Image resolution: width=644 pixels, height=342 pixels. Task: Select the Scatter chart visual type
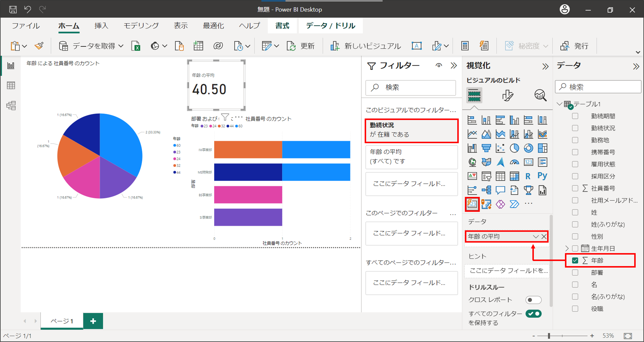click(x=500, y=148)
